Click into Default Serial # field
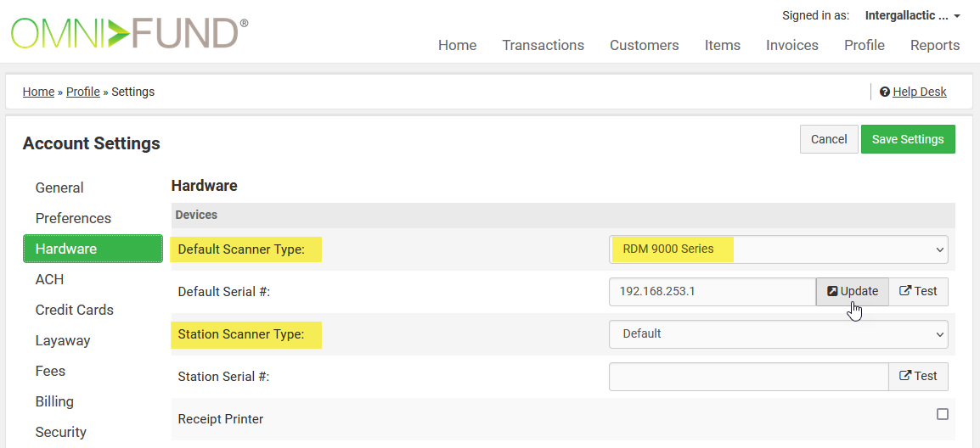Image resolution: width=980 pixels, height=448 pixels. 712,291
